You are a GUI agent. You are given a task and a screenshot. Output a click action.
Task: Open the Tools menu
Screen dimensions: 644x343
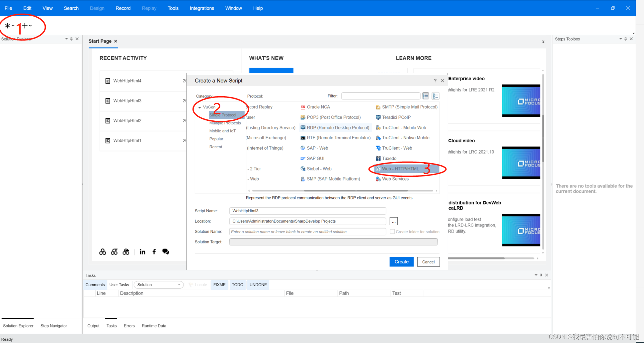click(x=173, y=8)
